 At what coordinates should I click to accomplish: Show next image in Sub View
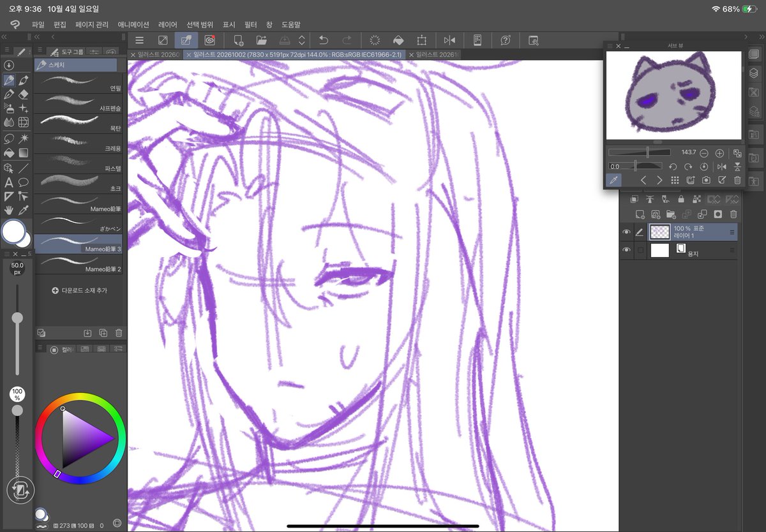(659, 181)
